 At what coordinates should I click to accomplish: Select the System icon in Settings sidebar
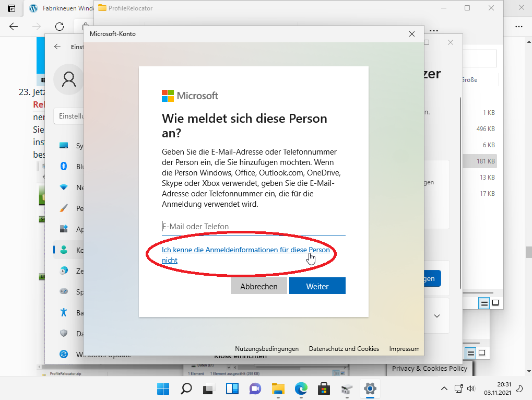pyautogui.click(x=64, y=146)
